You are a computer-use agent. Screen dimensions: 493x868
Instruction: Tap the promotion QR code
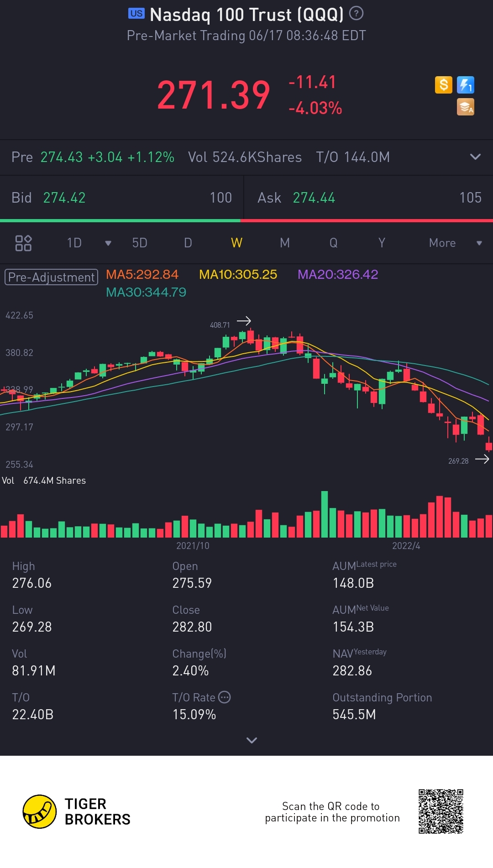pyautogui.click(x=441, y=811)
